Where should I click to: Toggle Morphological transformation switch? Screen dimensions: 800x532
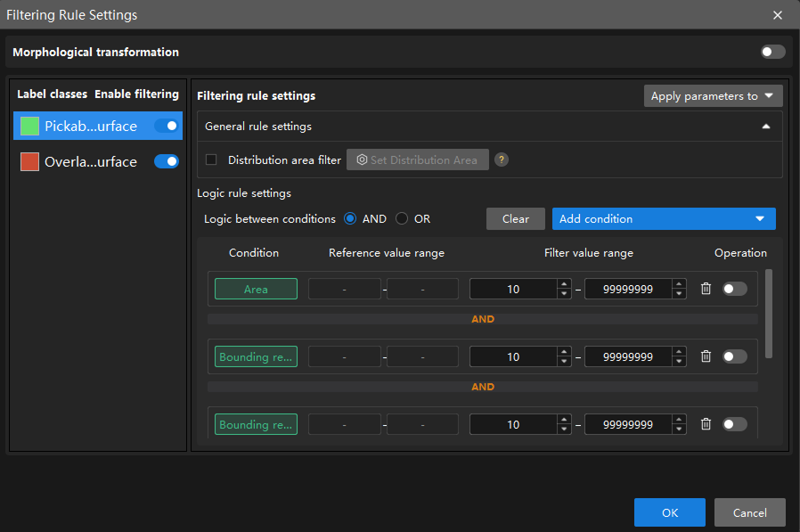pos(773,52)
